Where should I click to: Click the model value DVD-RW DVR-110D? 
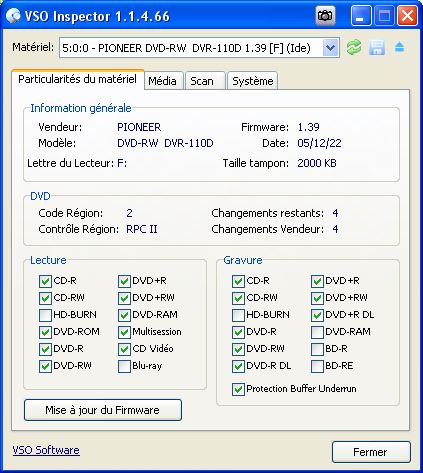(x=165, y=143)
